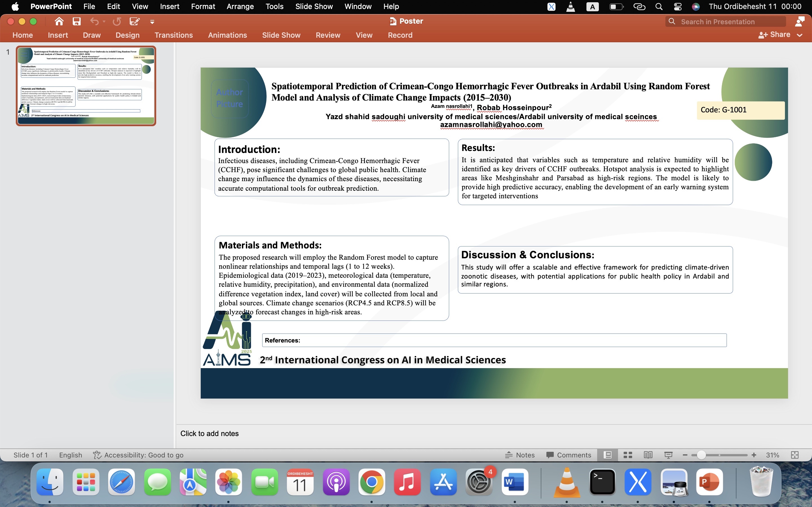Click the Save icon in the title bar

pyautogui.click(x=76, y=21)
